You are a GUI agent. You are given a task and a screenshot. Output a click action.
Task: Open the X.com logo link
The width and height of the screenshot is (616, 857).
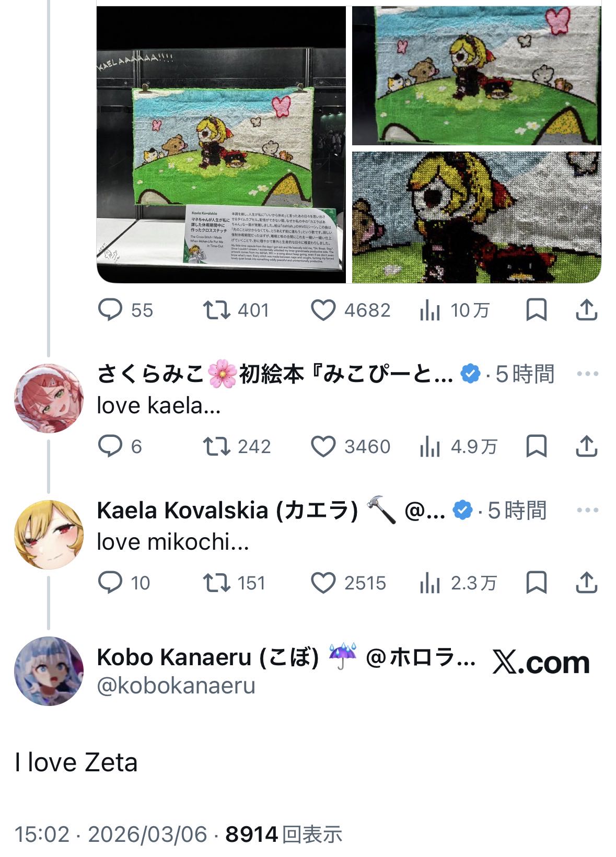[x=541, y=663]
